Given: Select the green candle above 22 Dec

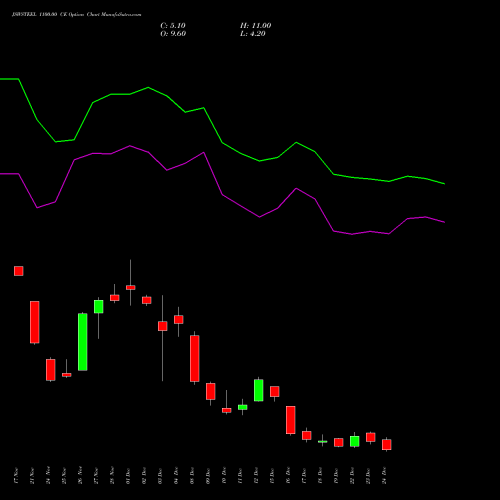Looking at the screenshot, I should pyautogui.click(x=355, y=441).
